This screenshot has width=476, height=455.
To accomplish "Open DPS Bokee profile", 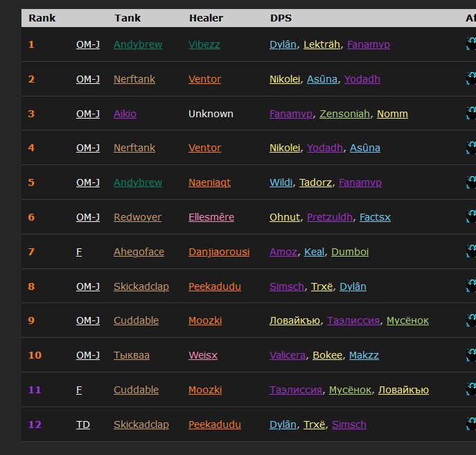I will [x=327, y=355].
